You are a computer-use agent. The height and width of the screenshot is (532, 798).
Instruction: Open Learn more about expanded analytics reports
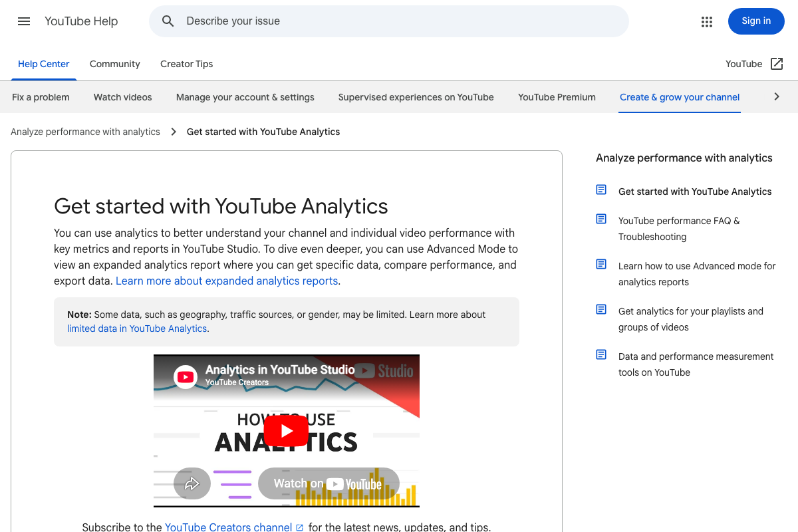(x=227, y=281)
